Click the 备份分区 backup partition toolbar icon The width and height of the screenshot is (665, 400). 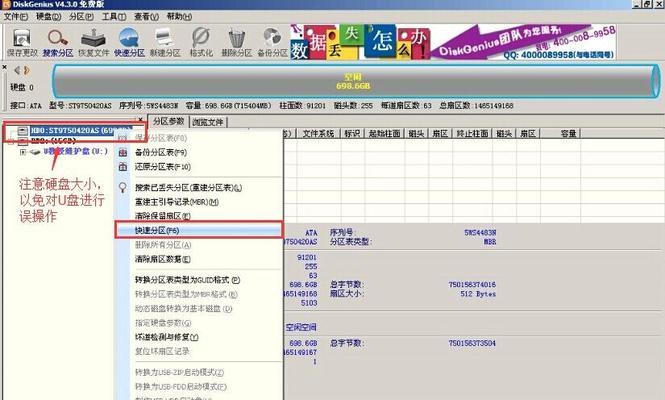(272, 42)
